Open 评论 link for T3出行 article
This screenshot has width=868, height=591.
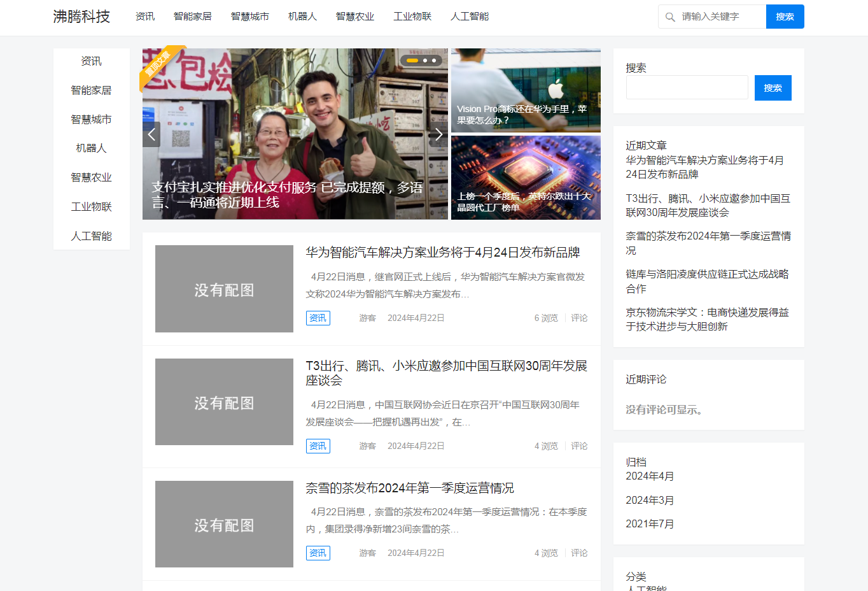tap(579, 446)
